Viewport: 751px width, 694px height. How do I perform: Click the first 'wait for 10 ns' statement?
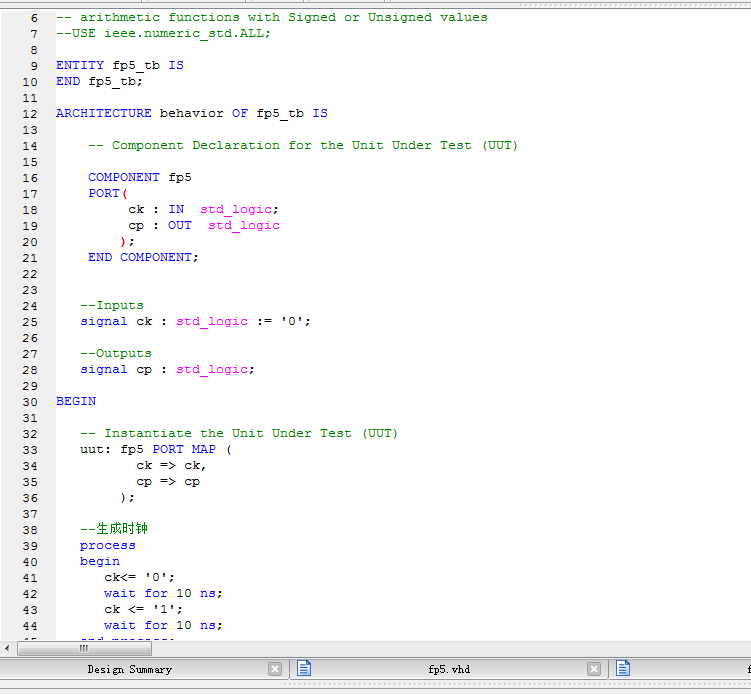[163, 593]
